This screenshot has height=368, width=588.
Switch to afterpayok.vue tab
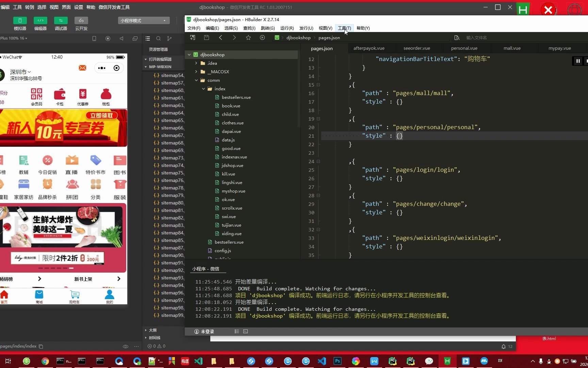(369, 48)
